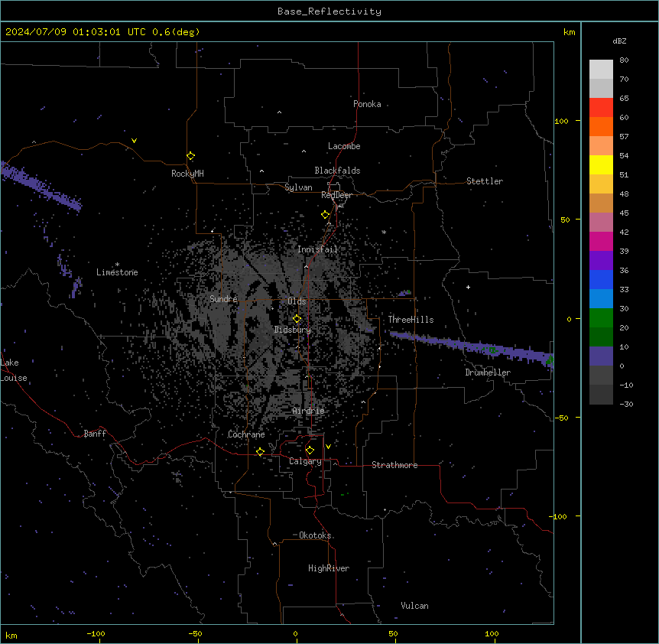Image resolution: width=659 pixels, height=644 pixels.
Task: Click the Sylvan label
Action: point(298,187)
